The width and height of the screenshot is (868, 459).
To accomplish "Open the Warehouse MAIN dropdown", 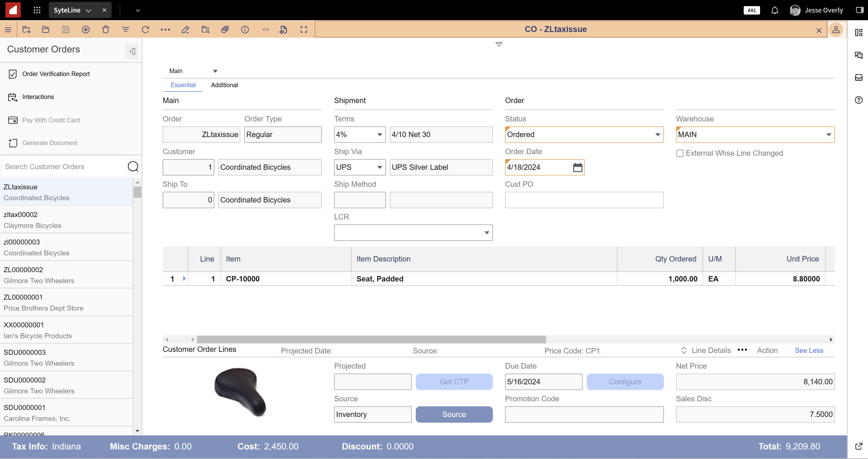I will click(x=828, y=135).
